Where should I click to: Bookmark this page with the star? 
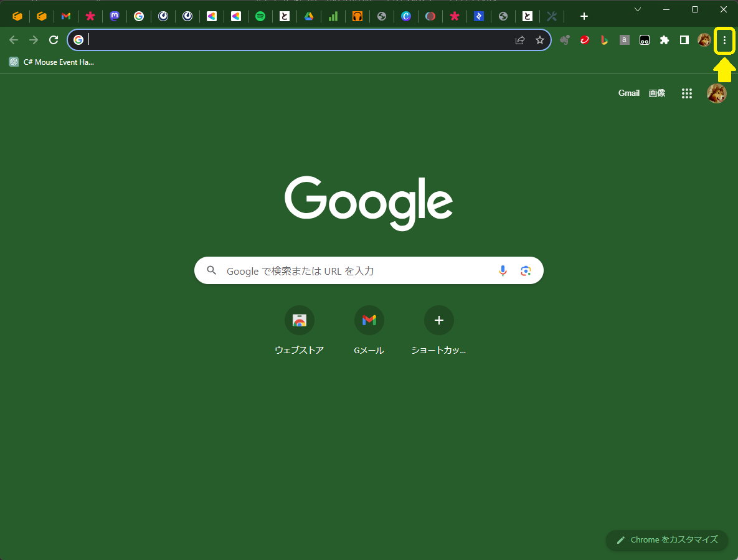(539, 40)
